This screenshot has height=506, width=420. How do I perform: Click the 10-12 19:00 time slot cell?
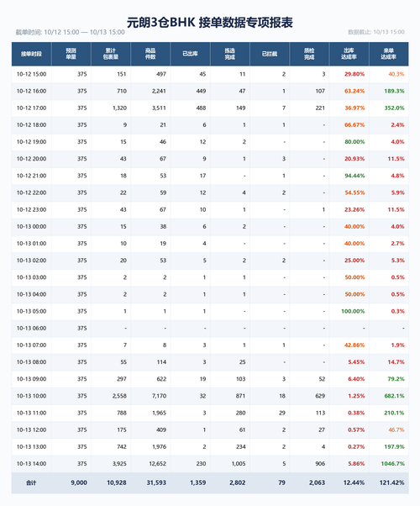pos(31,142)
